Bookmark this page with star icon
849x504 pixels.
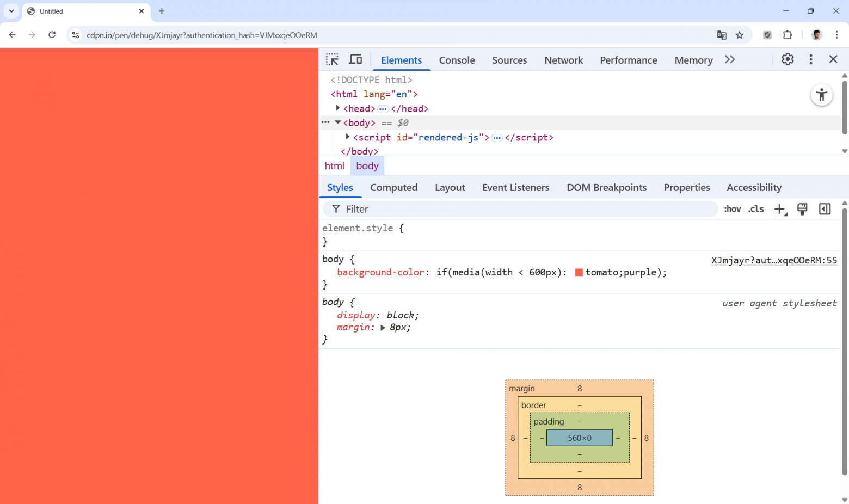tap(740, 35)
